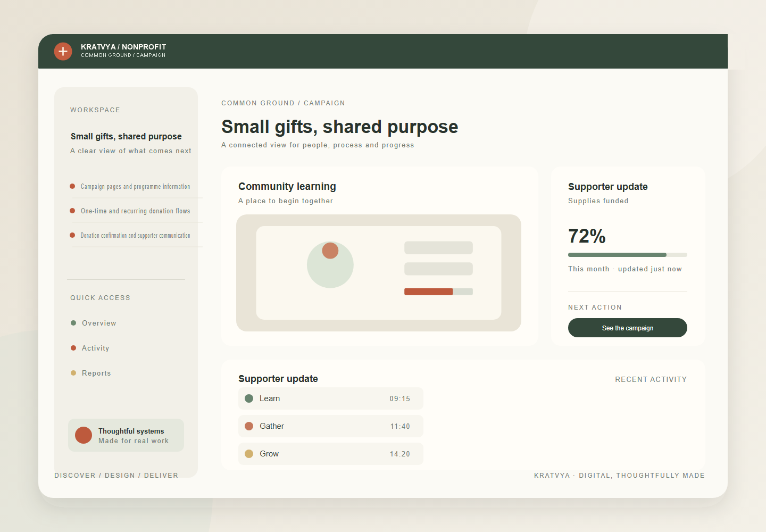Click the orange plus logo in the header
The height and width of the screenshot is (532, 766).
point(63,51)
